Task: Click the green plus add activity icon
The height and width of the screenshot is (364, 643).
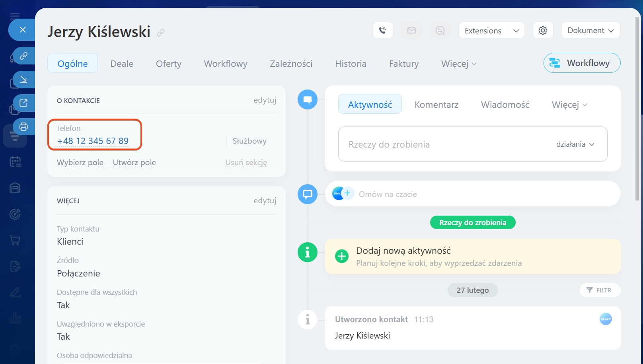Action: pos(341,256)
